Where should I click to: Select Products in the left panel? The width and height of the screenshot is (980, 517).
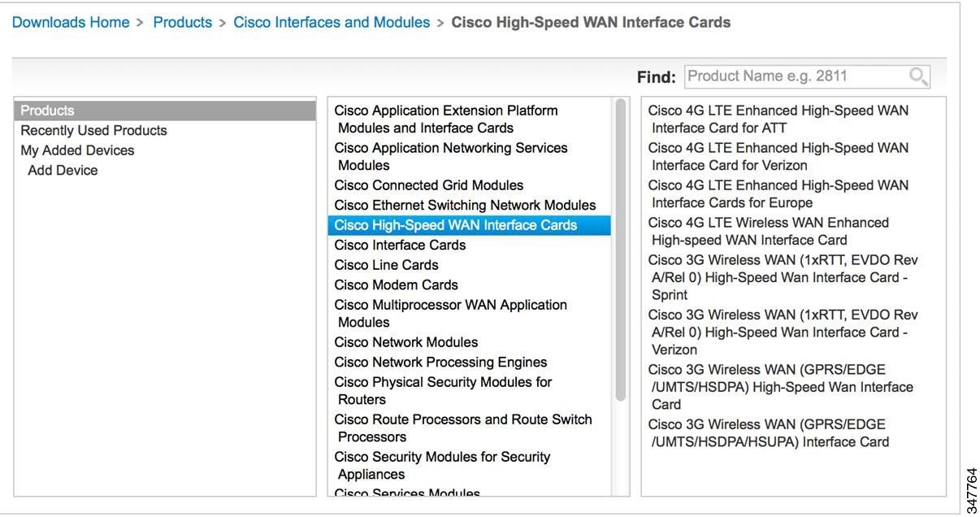coord(165,111)
